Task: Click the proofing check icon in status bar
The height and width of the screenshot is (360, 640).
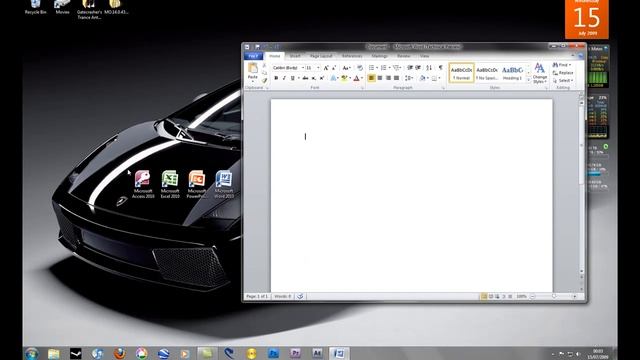Action: tap(300, 296)
